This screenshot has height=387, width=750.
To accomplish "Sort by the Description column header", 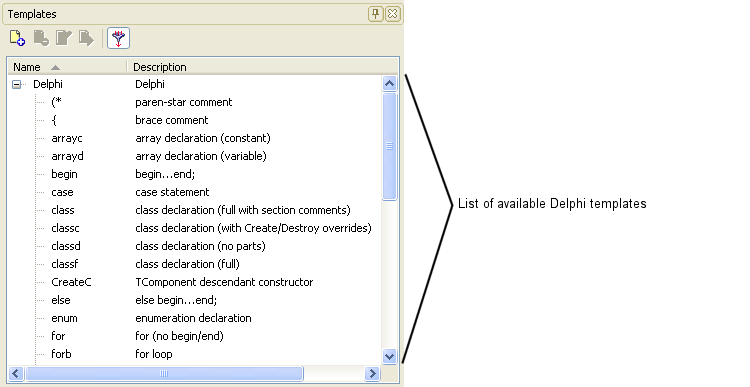I will point(263,67).
